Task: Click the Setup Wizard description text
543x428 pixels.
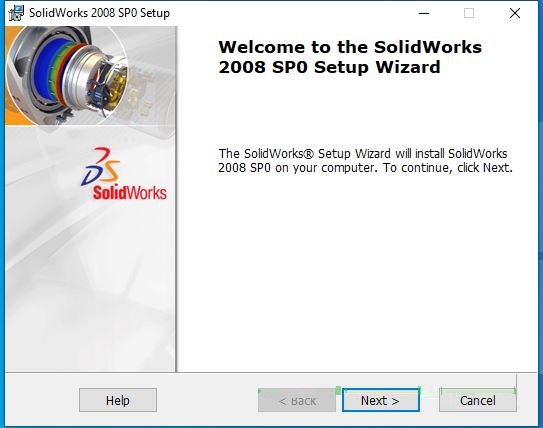Action: [365, 161]
